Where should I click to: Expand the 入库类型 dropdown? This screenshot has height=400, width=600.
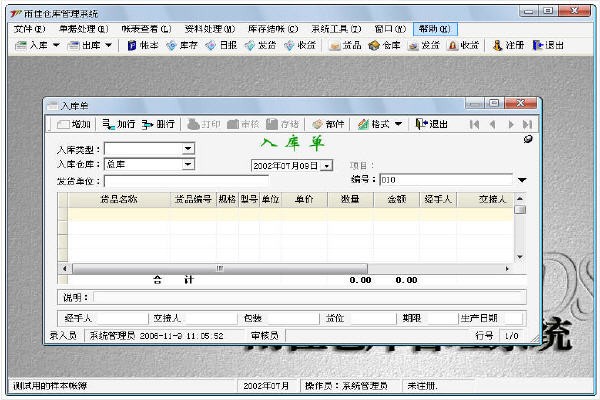click(188, 148)
